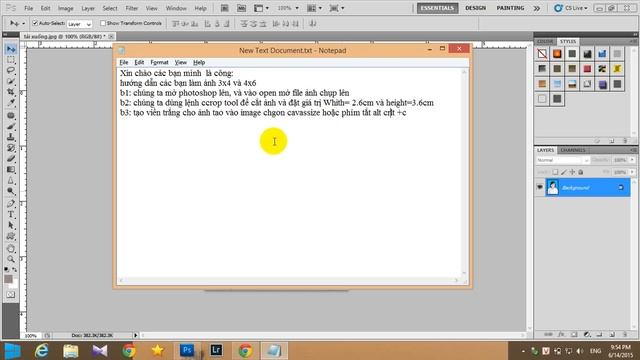The width and height of the screenshot is (640, 360).
Task: Select the Move tool in Photoshop toolbox
Action: [11, 49]
